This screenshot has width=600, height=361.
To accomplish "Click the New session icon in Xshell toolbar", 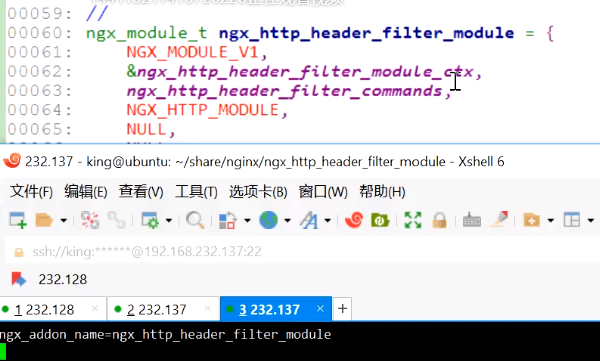I will (x=18, y=221).
